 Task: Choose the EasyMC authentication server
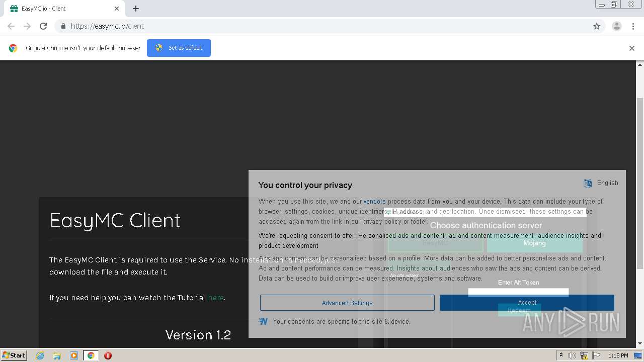[x=435, y=243]
